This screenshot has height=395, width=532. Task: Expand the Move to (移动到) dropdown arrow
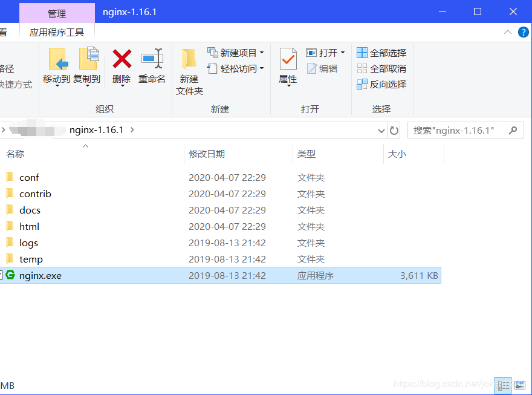(57, 86)
